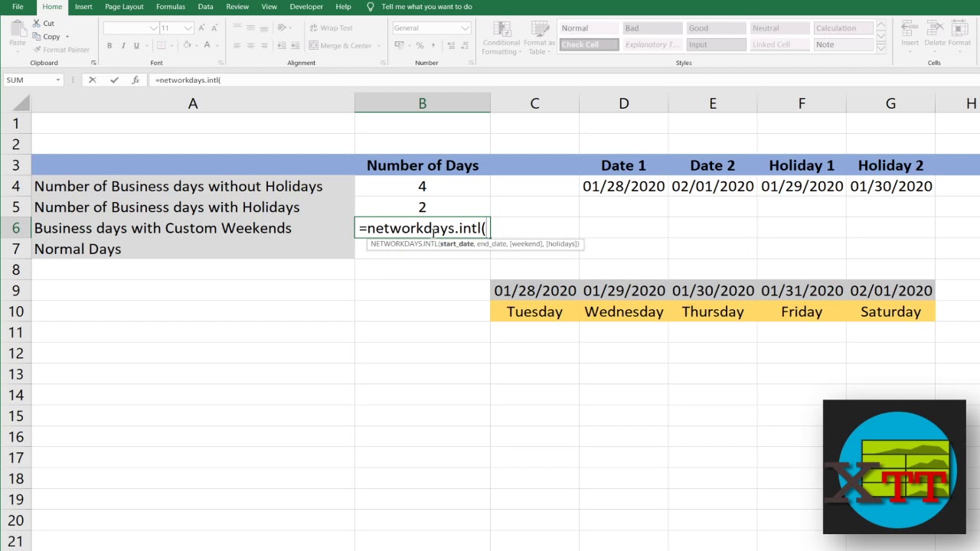Open the Clipboard group dialog launcher
Screen dimensions: 980x551
coord(93,63)
